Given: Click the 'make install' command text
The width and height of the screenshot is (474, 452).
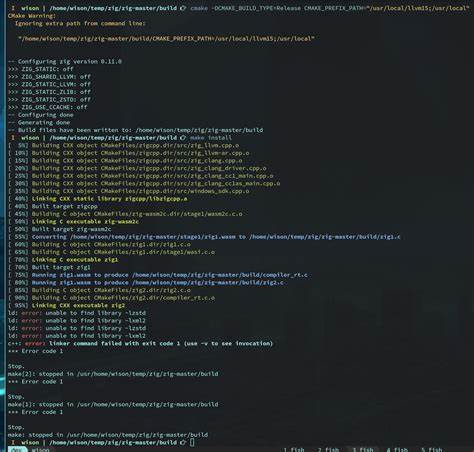Looking at the screenshot, I should 211,138.
